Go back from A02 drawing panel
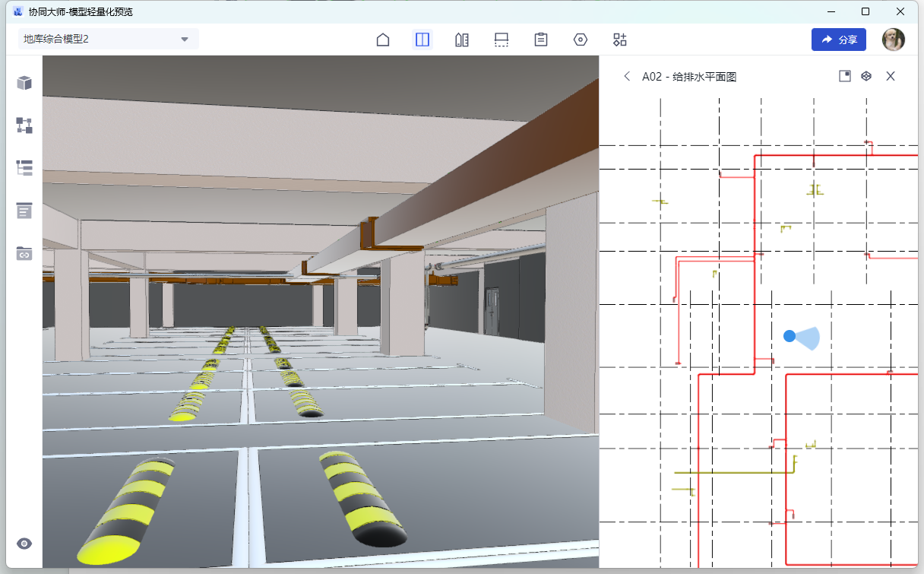The image size is (924, 574). [627, 76]
